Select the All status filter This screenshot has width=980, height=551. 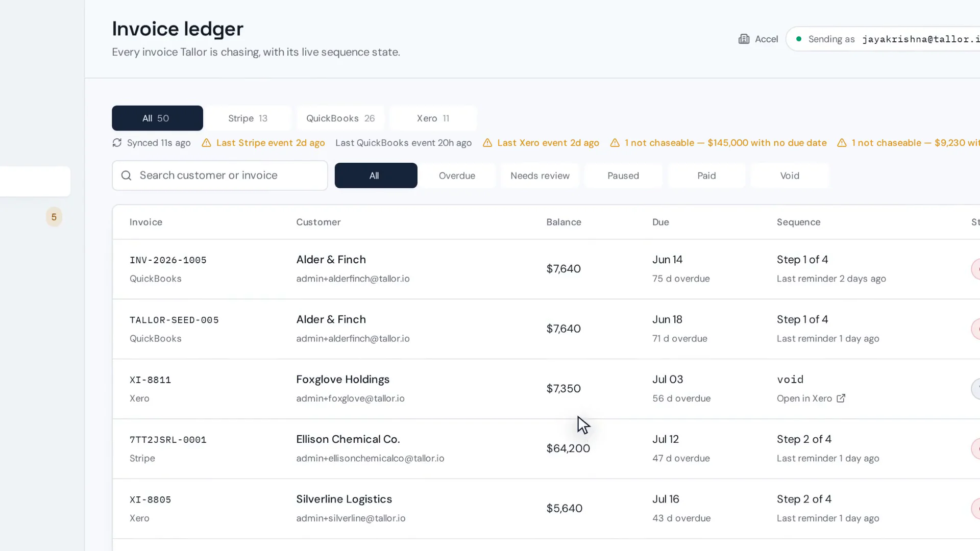[376, 176]
